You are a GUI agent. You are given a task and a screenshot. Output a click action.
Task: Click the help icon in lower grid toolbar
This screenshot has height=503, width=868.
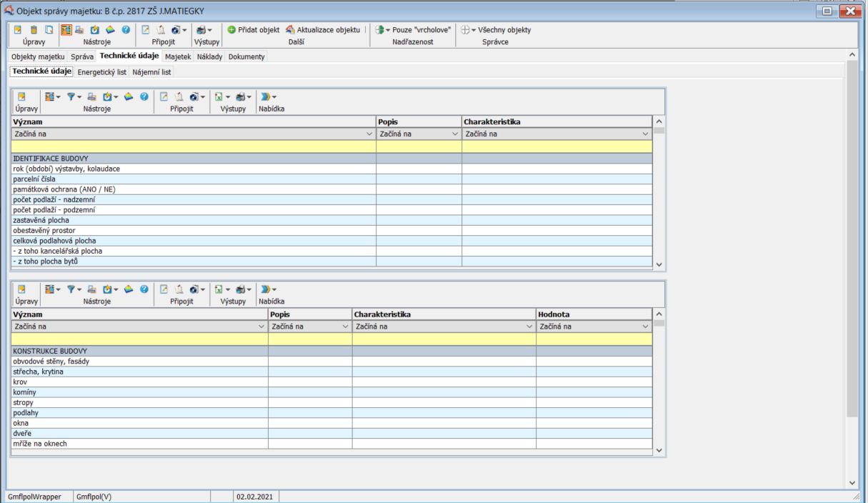144,289
